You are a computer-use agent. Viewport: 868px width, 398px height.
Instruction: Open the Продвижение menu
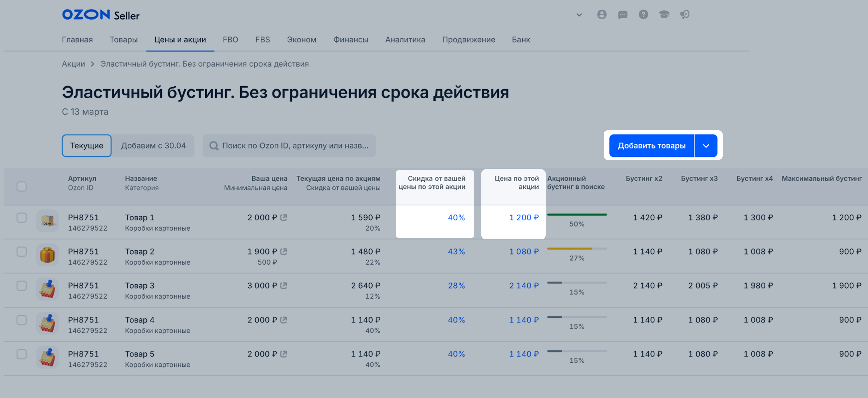click(x=469, y=40)
